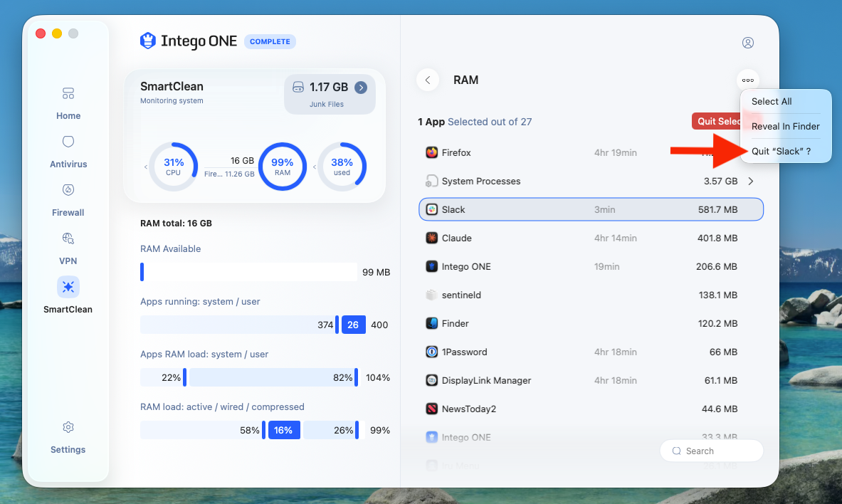This screenshot has width=842, height=504.
Task: Click the System Processes icon
Action: [x=432, y=181]
